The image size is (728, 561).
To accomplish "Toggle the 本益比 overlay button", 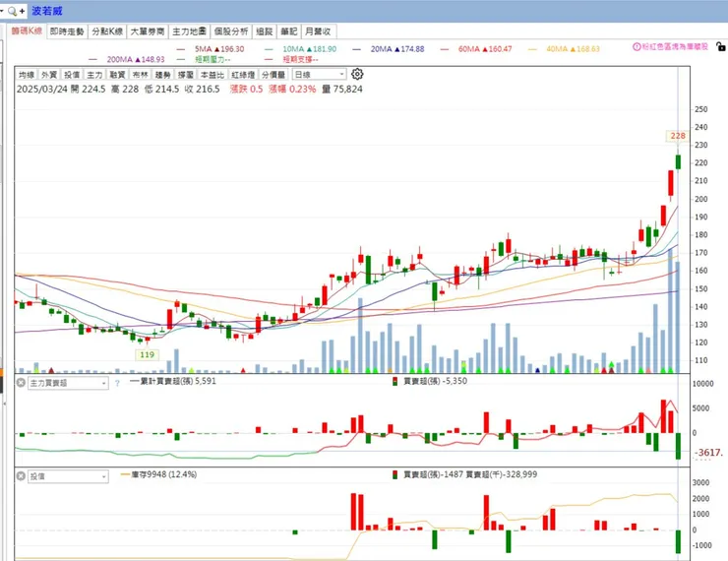I will click(212, 75).
